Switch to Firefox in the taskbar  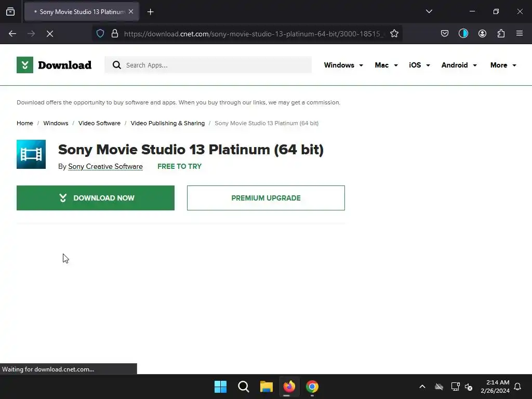click(289, 387)
